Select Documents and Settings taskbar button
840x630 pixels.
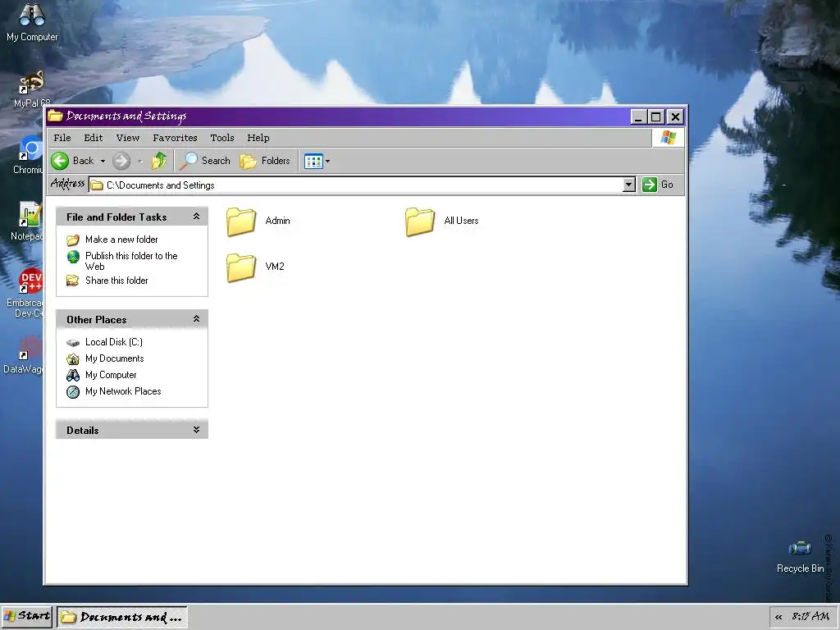pyautogui.click(x=122, y=617)
